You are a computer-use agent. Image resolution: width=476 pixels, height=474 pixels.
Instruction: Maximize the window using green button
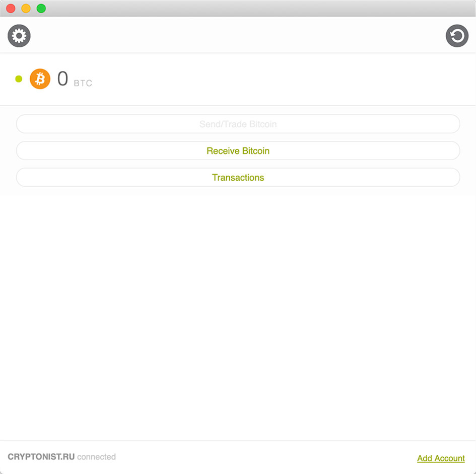pyautogui.click(x=41, y=8)
